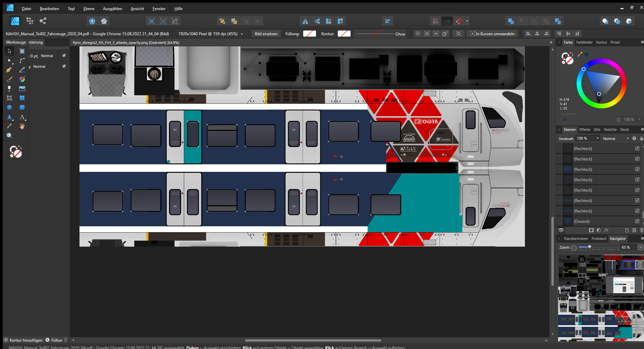Select the Hand view tool
Viewport: 644px width, 349px height.
[22, 127]
